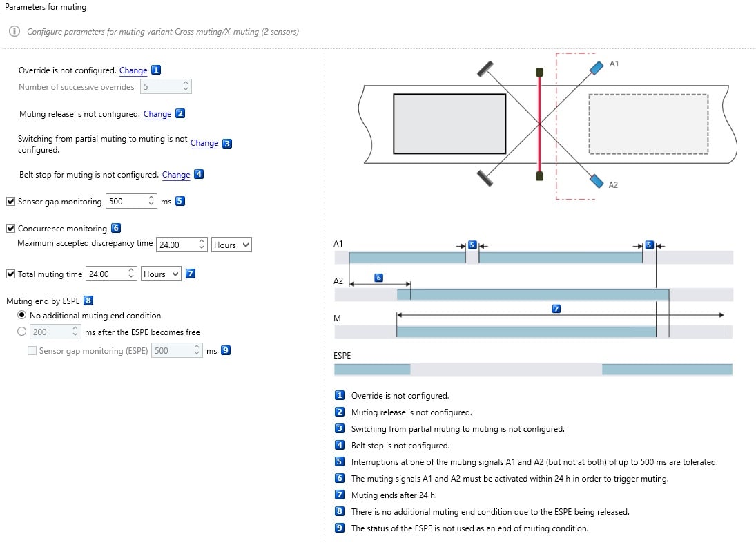Click badge 3 beside partial muting Change link
Screen dimensions: 756x543
coord(227,143)
